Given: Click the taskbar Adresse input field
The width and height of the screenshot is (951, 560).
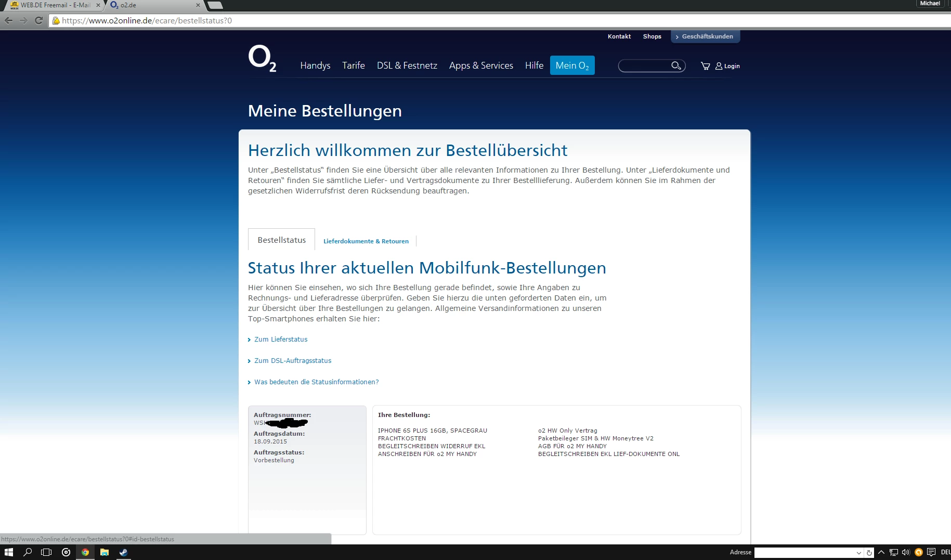Looking at the screenshot, I should tap(805, 553).
